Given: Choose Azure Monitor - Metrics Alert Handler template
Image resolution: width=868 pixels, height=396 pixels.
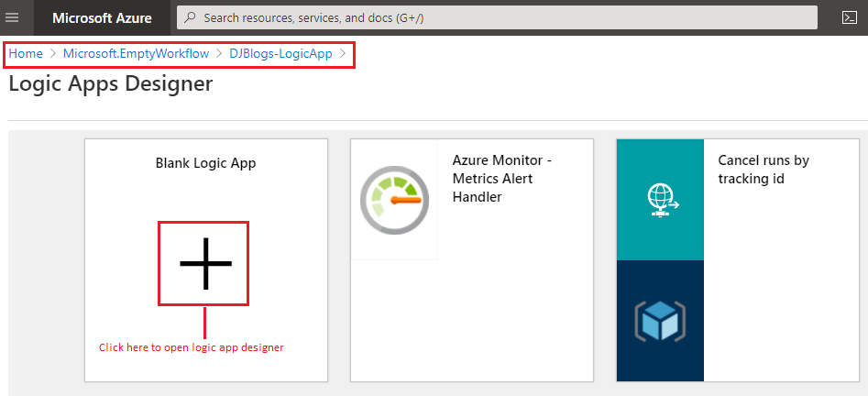Looking at the screenshot, I should coord(472,260).
